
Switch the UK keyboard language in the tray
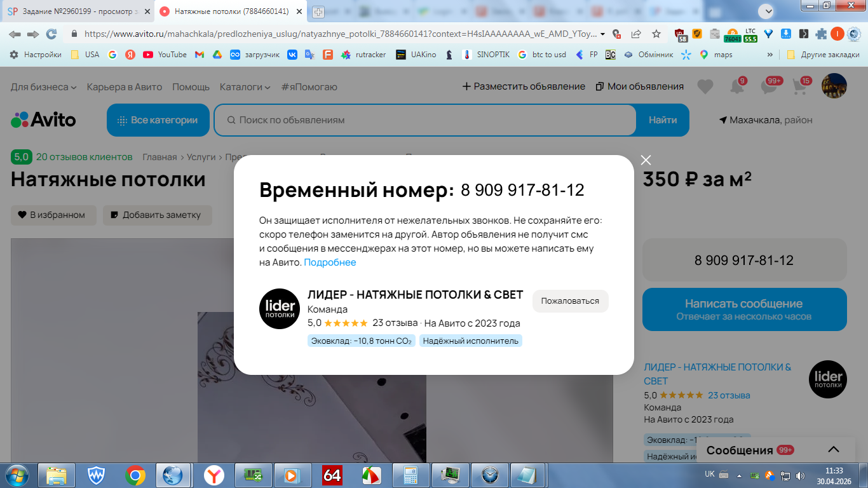[x=710, y=474]
